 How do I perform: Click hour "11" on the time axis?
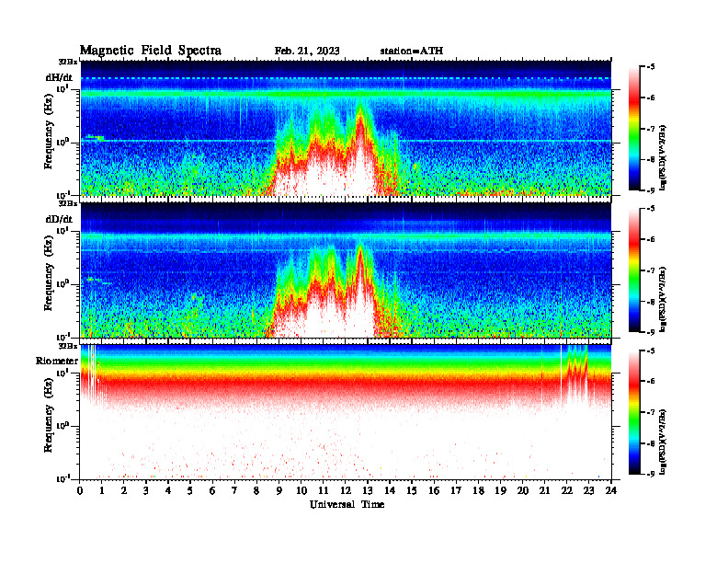pos(324,491)
